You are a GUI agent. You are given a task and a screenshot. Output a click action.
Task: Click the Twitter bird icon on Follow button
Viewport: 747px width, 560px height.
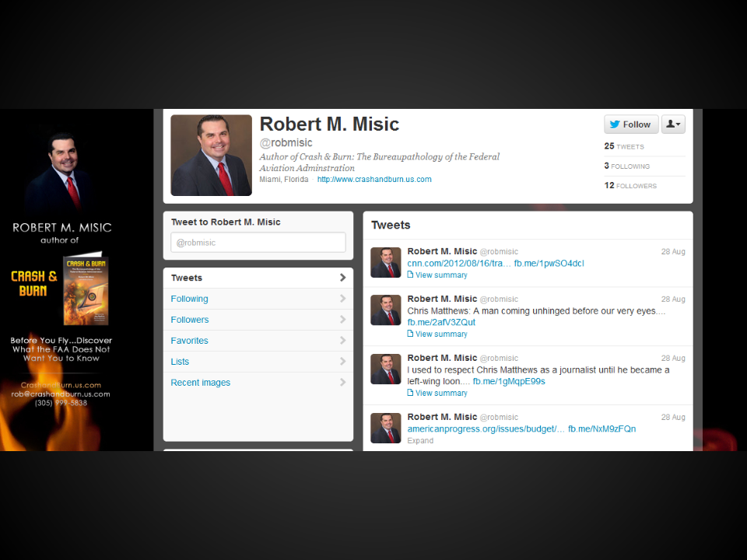(615, 124)
